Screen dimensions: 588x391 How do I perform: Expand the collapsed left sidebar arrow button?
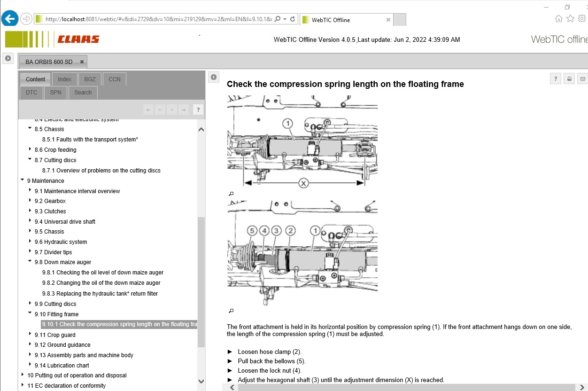[x=8, y=58]
